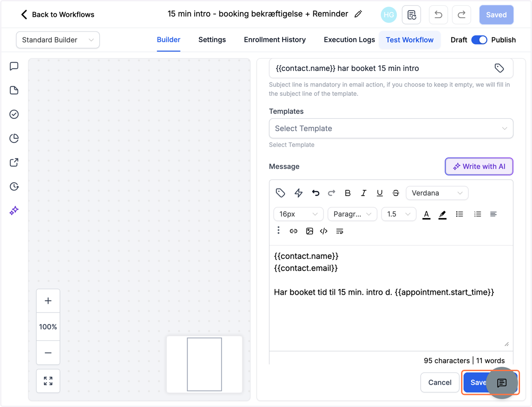The width and height of the screenshot is (532, 407).
Task: Apply underline formatting
Action: (x=379, y=193)
